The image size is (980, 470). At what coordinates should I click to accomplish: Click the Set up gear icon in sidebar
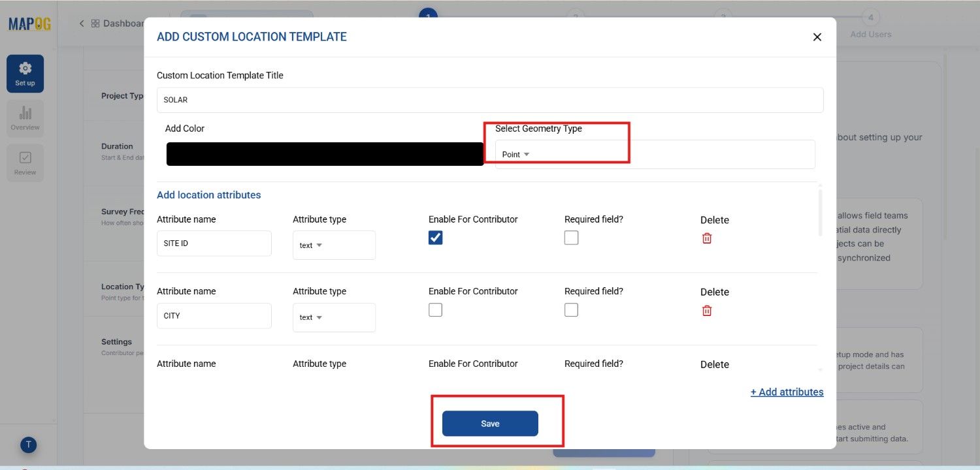tap(25, 73)
